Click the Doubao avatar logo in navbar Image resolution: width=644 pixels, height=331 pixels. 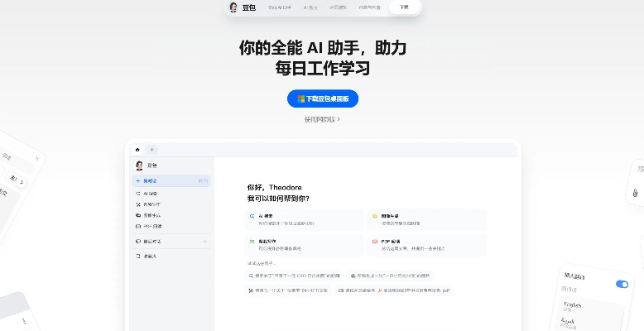[x=233, y=7]
